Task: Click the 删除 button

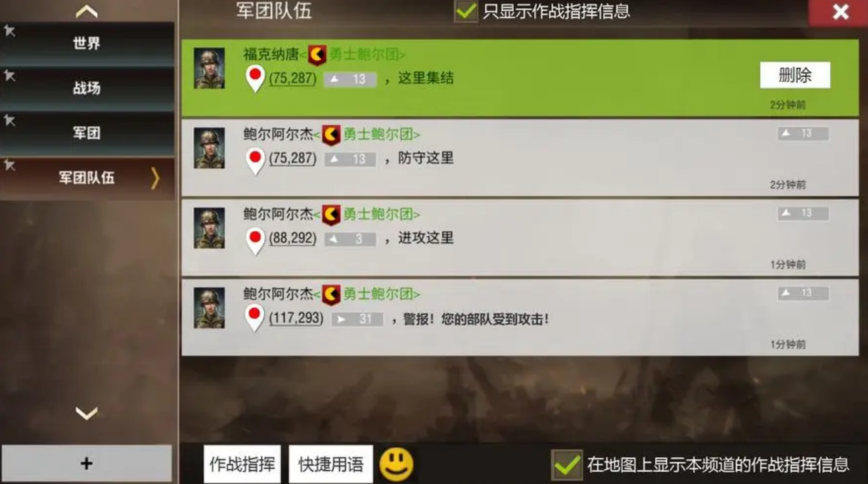Action: tap(795, 76)
